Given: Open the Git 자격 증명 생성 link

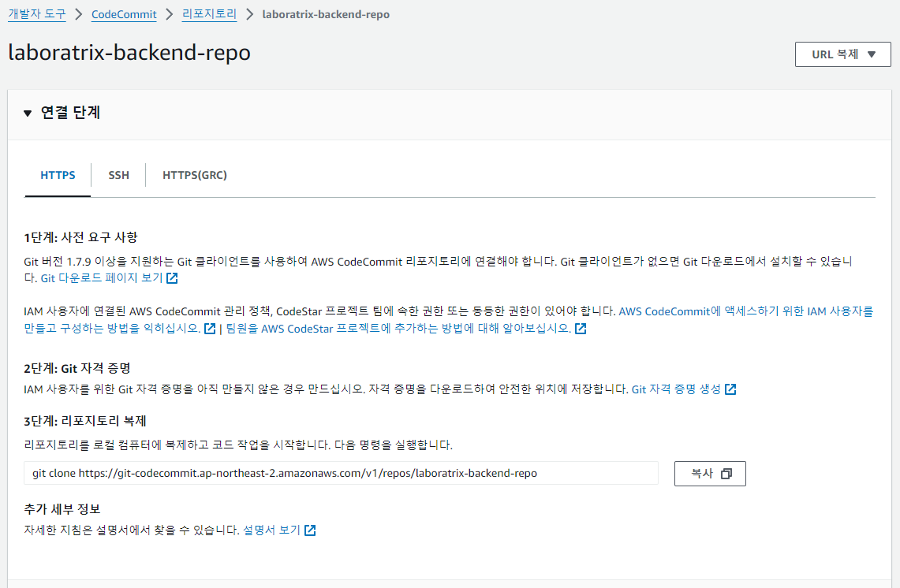Looking at the screenshot, I should click(x=676, y=389).
